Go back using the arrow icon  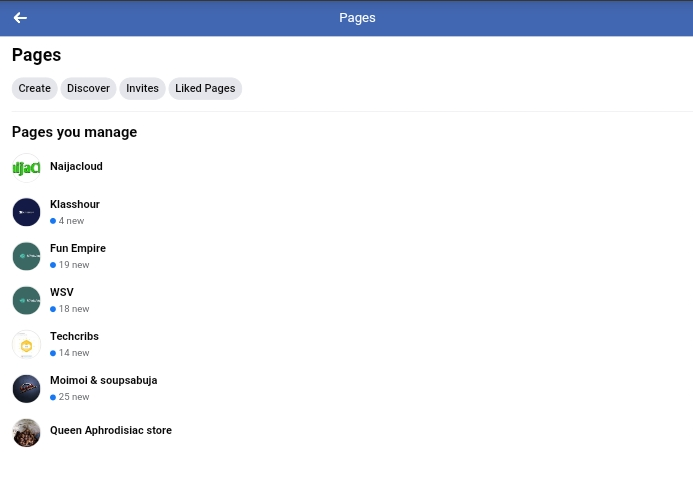[20, 18]
